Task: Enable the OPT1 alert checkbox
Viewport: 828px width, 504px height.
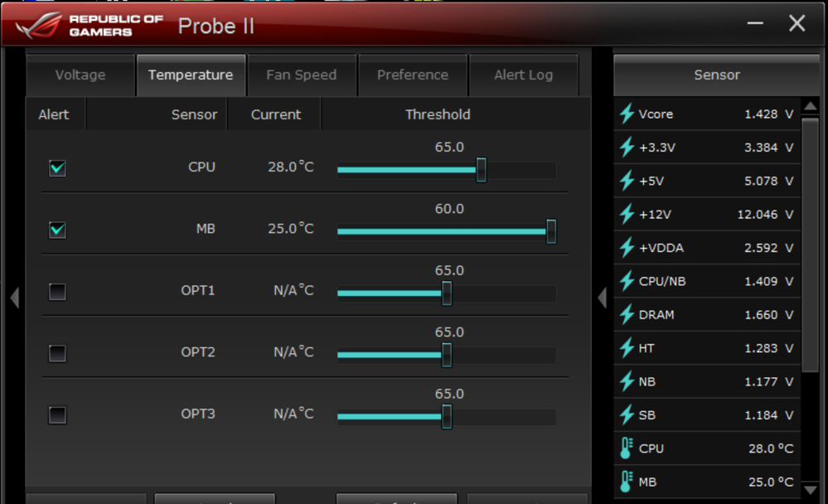Action: (57, 292)
